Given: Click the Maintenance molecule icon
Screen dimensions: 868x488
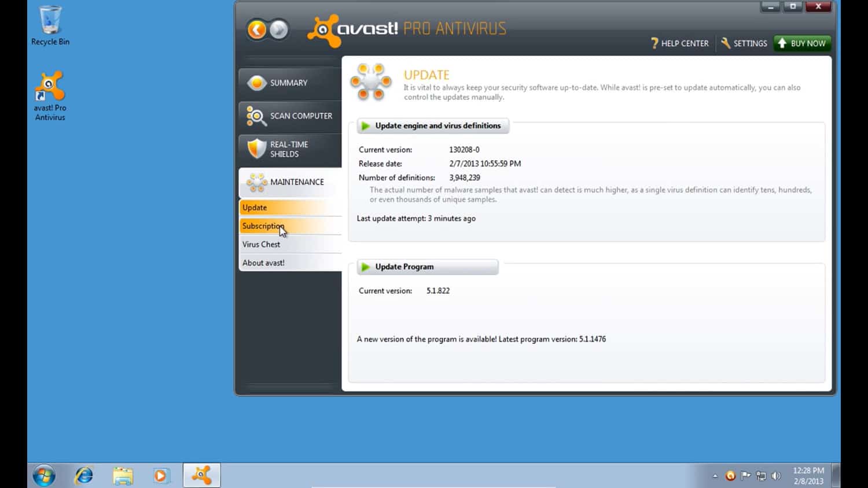Looking at the screenshot, I should [256, 182].
